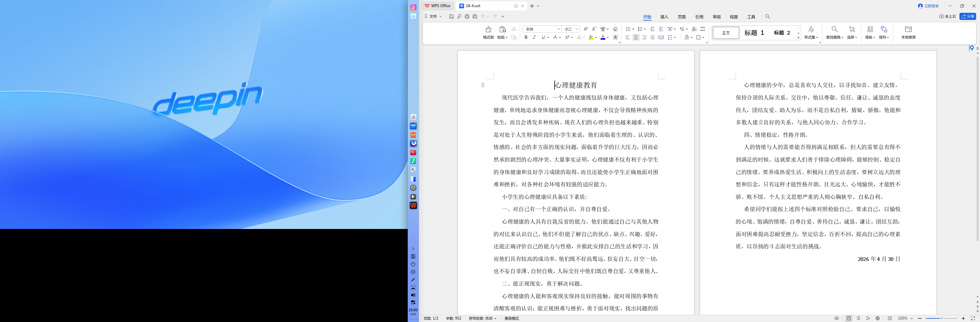Expand the bullet list dropdown arrow
The height and width of the screenshot is (322, 980).
pyautogui.click(x=633, y=29)
